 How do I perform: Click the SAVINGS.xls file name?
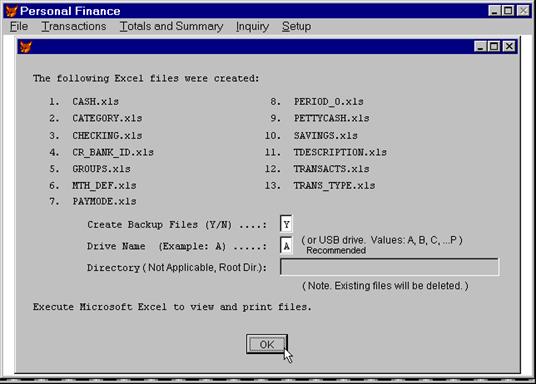tap(325, 136)
